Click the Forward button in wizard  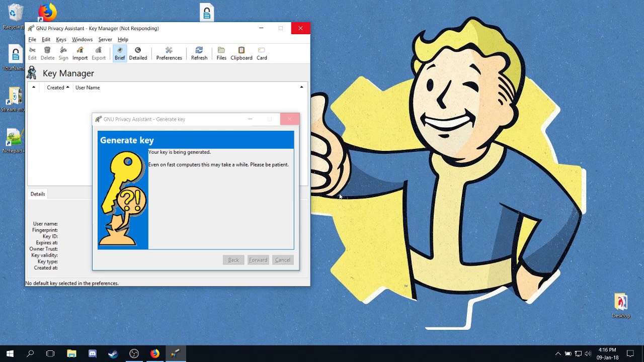pos(258,260)
